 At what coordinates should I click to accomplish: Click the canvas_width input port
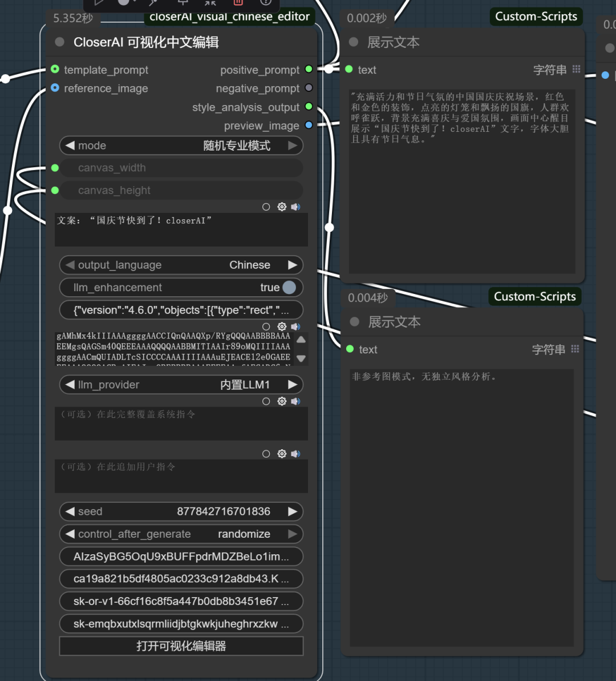click(55, 168)
